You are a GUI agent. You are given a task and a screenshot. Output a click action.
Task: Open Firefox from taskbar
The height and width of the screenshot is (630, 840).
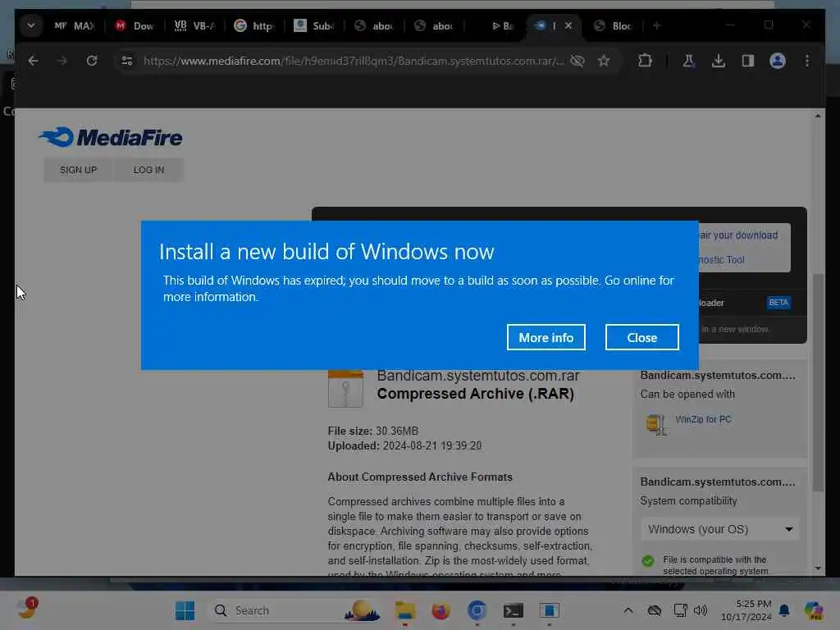coord(441,610)
